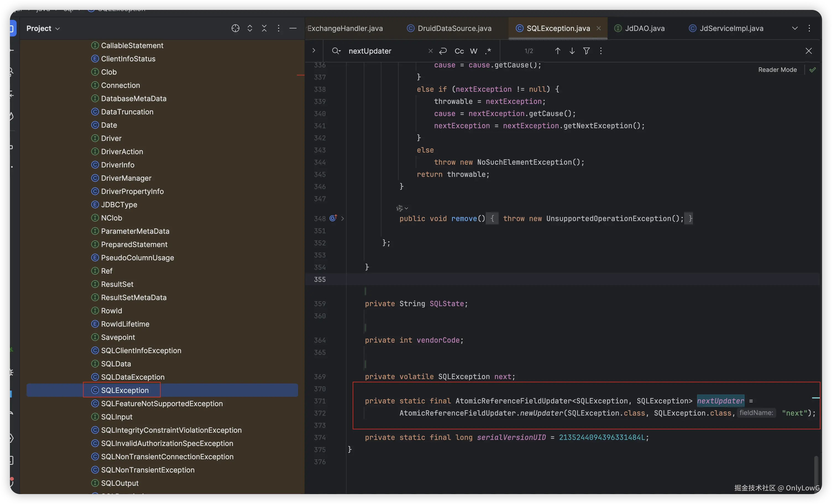Click Collapse All in the Project panel
832x504 pixels.
coord(264,28)
